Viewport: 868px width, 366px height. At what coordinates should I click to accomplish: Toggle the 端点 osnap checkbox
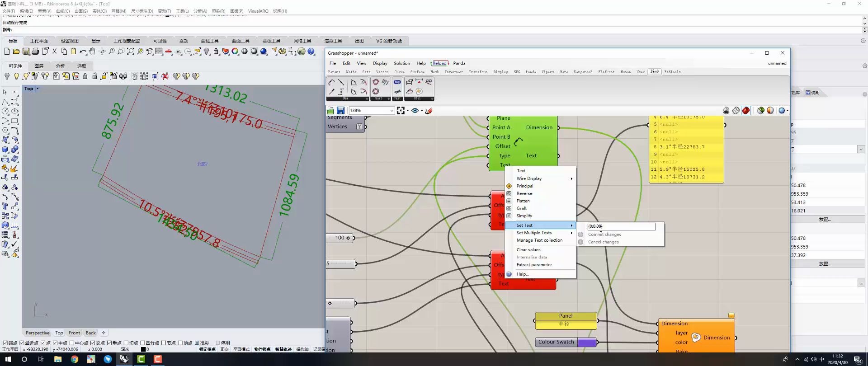(x=5, y=343)
